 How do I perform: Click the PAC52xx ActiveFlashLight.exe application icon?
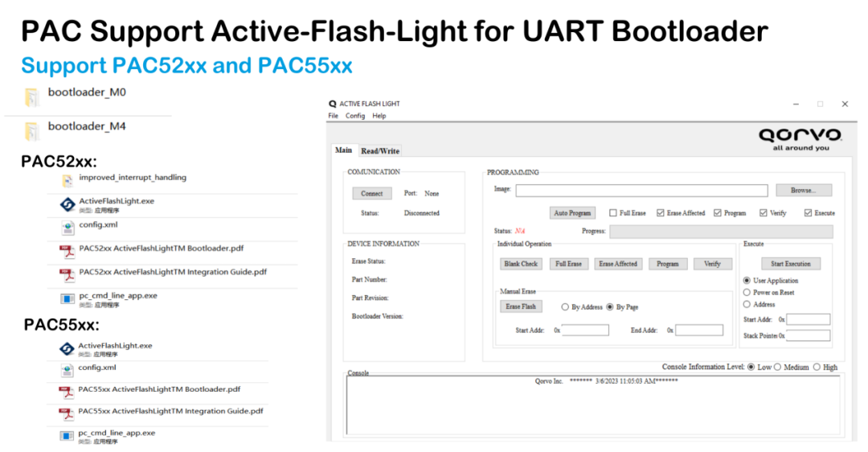(68, 204)
